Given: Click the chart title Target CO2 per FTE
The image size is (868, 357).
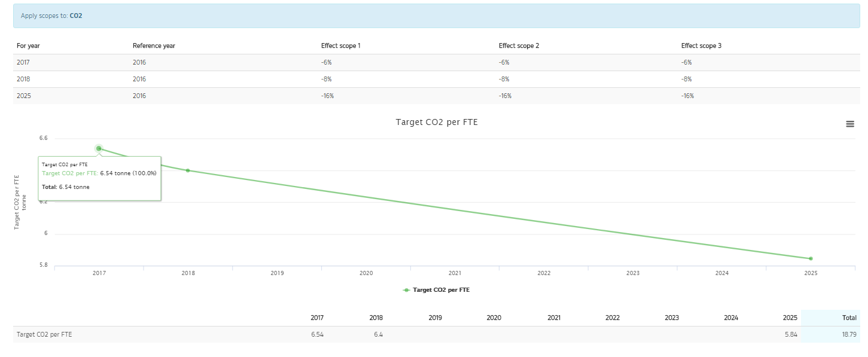Looking at the screenshot, I should tap(437, 121).
